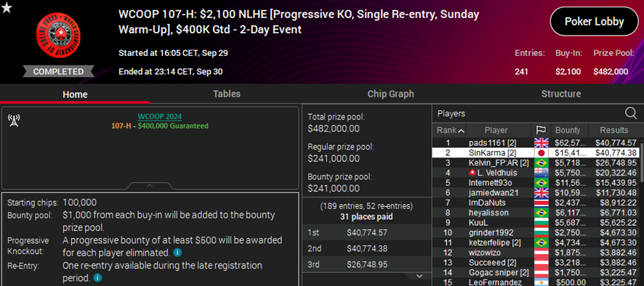
Task: Sort players by country flag column
Action: pyautogui.click(x=541, y=130)
